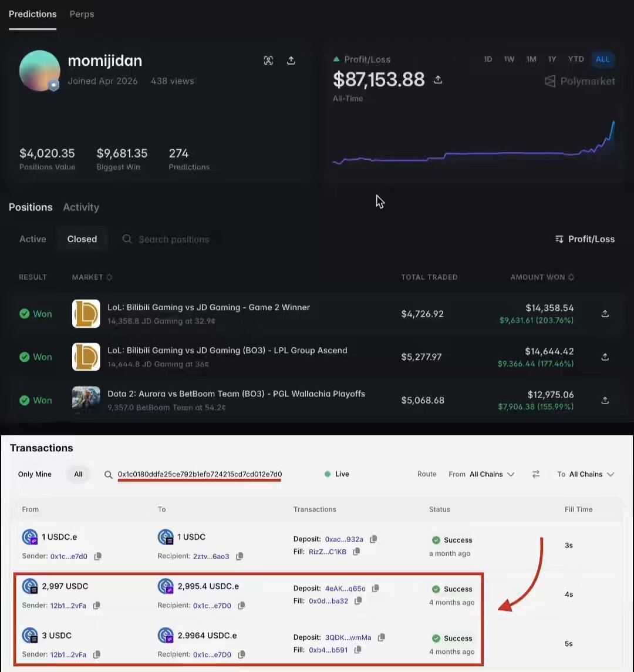Click the transaction search magnifier icon
This screenshot has height=672, width=634.
(x=109, y=475)
